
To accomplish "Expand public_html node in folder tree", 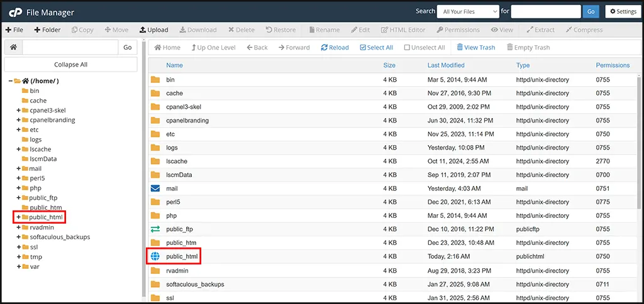I will coord(18,217).
